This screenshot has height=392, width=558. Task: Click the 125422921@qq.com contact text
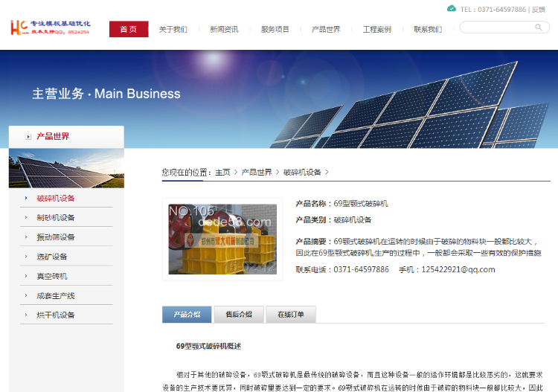(x=458, y=269)
